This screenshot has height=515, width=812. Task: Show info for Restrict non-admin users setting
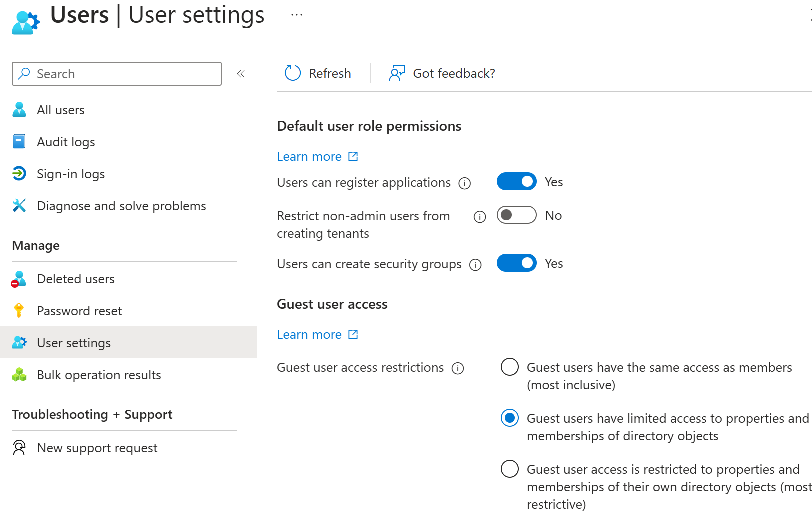[480, 217]
